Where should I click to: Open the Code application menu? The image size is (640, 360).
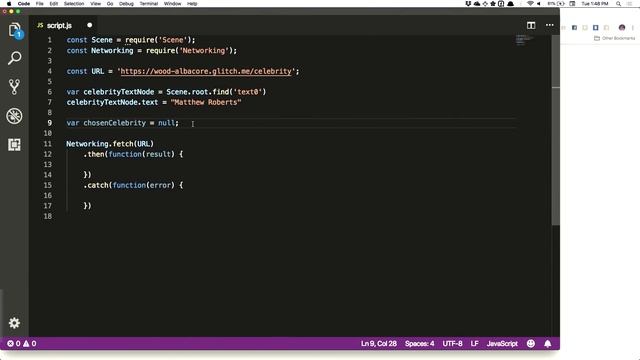tap(24, 4)
